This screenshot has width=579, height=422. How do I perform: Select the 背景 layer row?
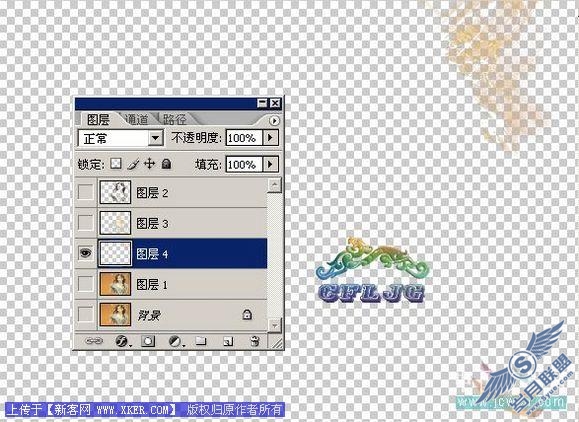click(x=171, y=315)
